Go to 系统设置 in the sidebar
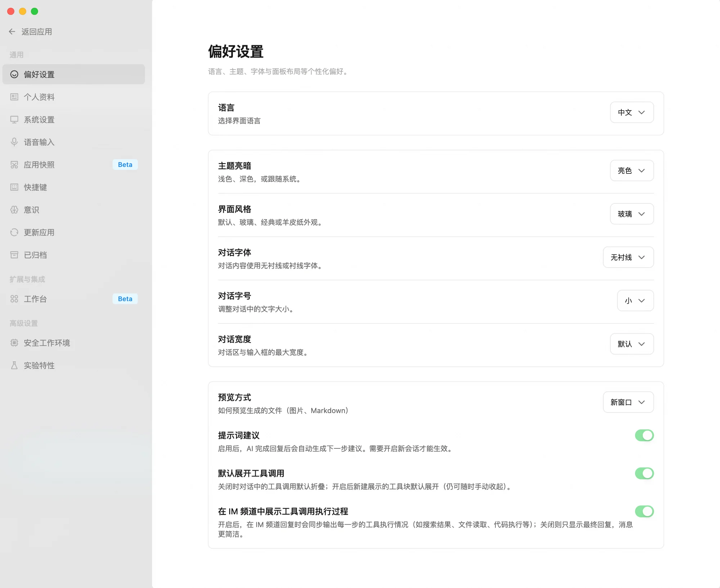This screenshot has height=588, width=720. coord(73,119)
